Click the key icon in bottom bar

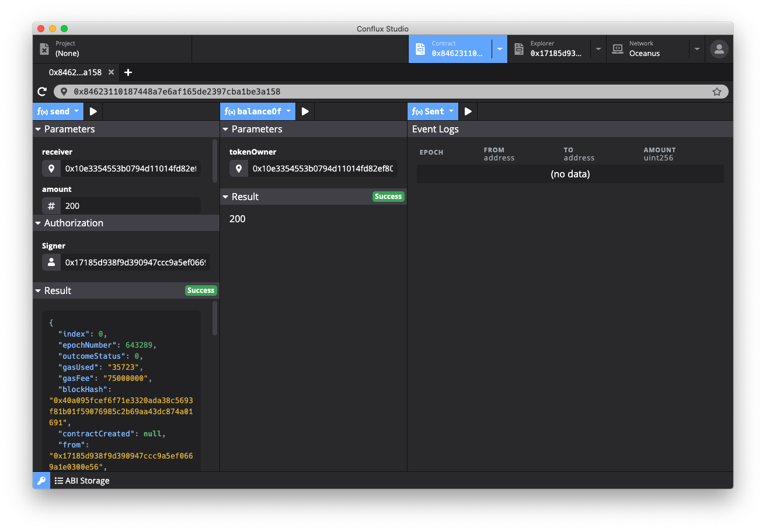tap(41, 481)
